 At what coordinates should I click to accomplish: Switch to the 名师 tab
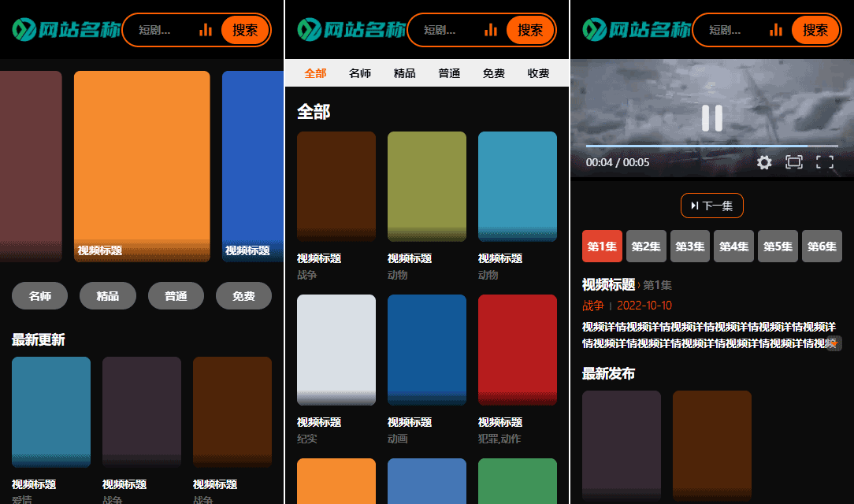[360, 73]
